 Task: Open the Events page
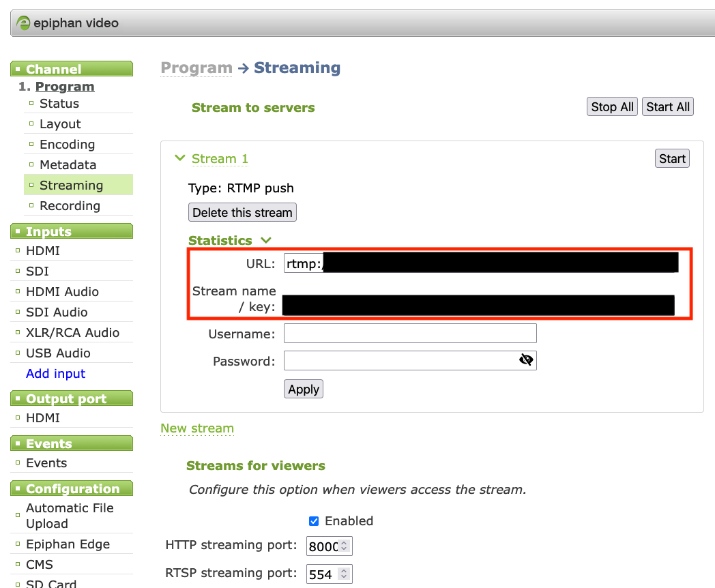click(x=46, y=463)
